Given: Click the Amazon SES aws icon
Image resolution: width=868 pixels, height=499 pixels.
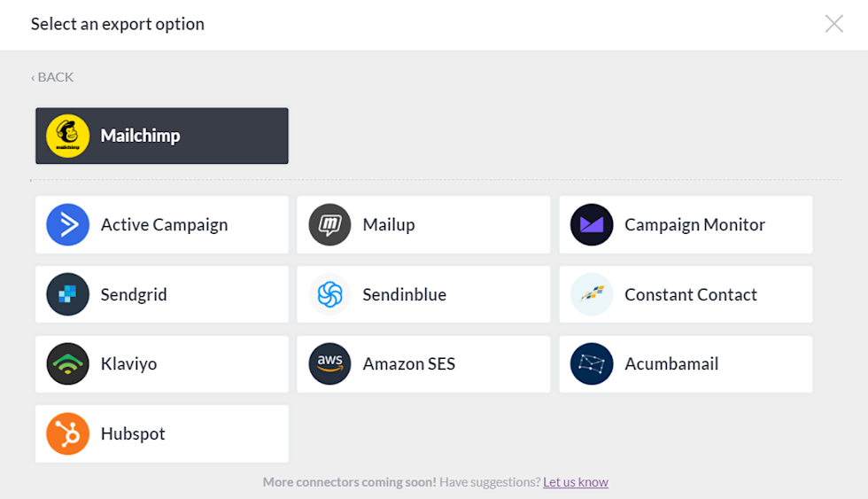Looking at the screenshot, I should point(329,364).
